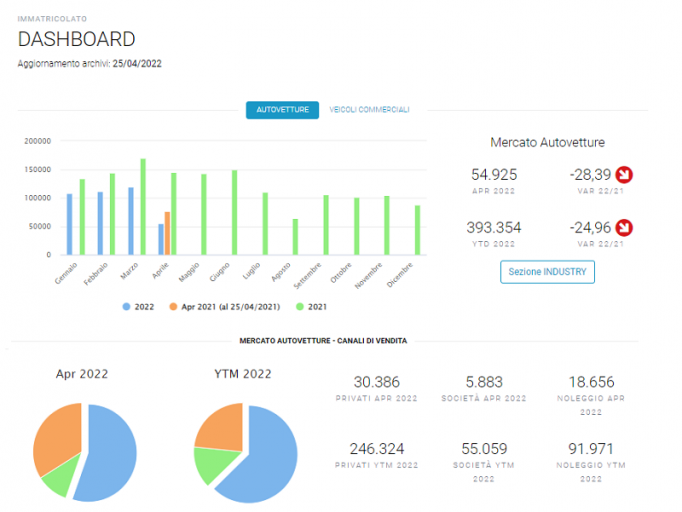Click the green Giugno 2021 bar
682x512 pixels.
pyautogui.click(x=234, y=212)
